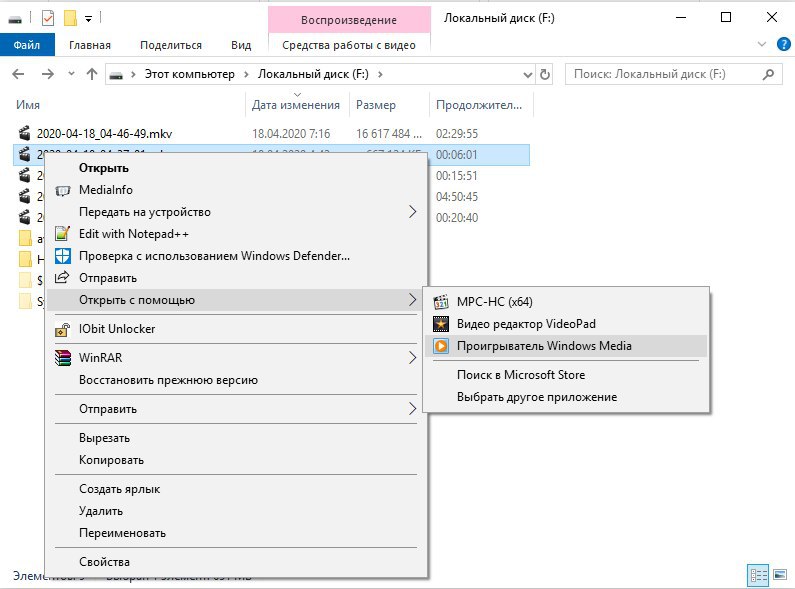795x589 pixels.
Task: Click the IObit Unlocker padlock icon
Action: click(x=62, y=329)
